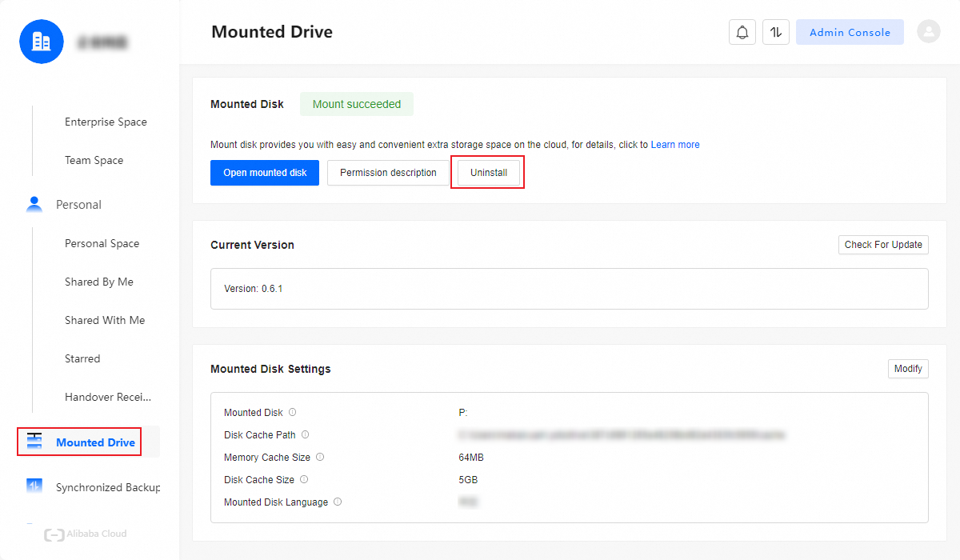Click the blue company logo top left
Image resolution: width=960 pixels, height=560 pixels.
point(41,41)
